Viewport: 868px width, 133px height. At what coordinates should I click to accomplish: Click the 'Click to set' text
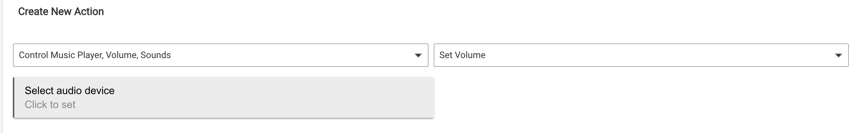tap(50, 105)
